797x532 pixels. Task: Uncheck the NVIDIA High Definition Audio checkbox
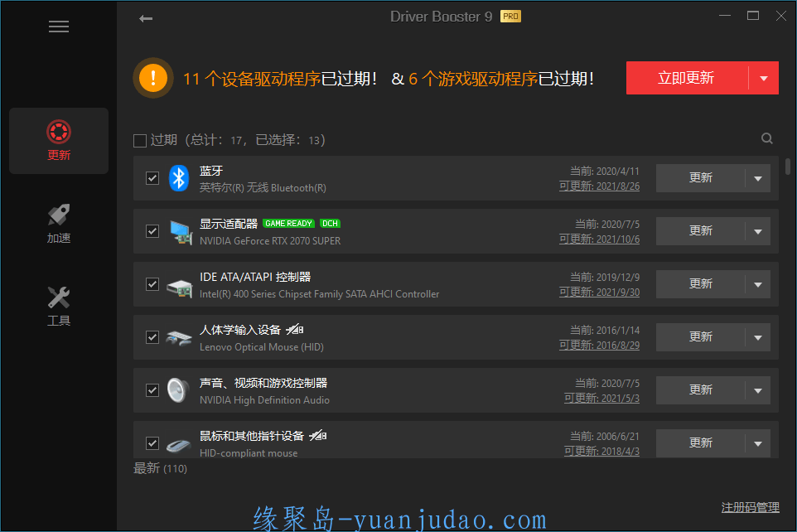[x=152, y=390]
